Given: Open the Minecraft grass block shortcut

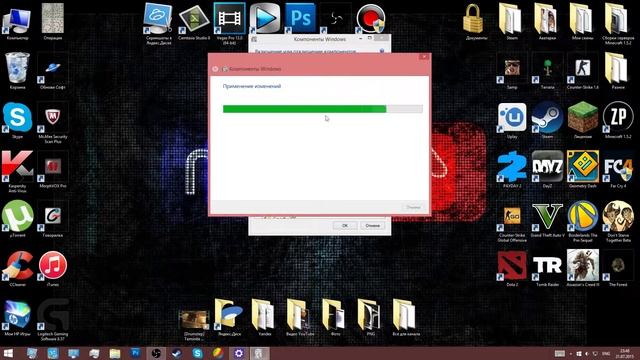Looking at the screenshot, I should pyautogui.click(x=582, y=120).
